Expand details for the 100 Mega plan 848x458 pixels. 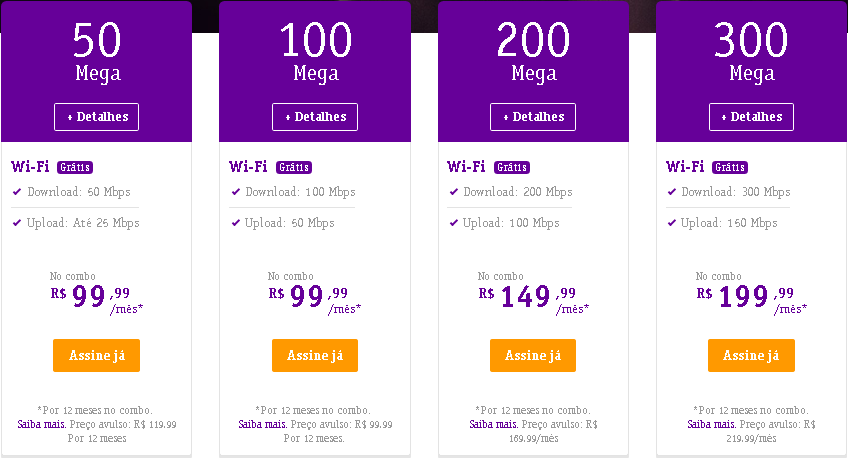tap(315, 117)
